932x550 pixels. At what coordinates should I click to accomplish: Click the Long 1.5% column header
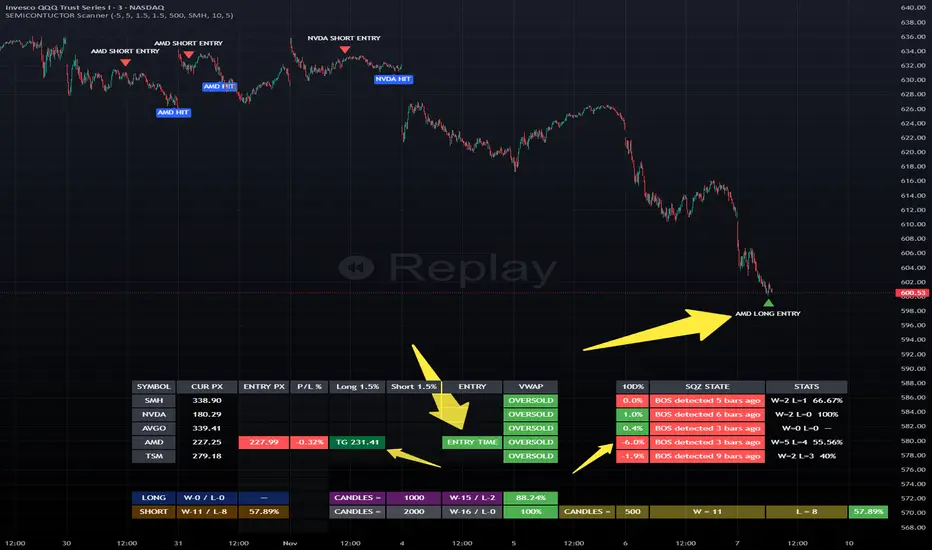tap(357, 386)
